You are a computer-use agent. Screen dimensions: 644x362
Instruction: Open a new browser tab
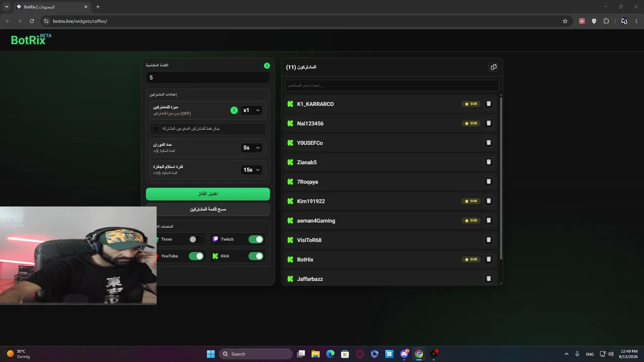coord(98,7)
